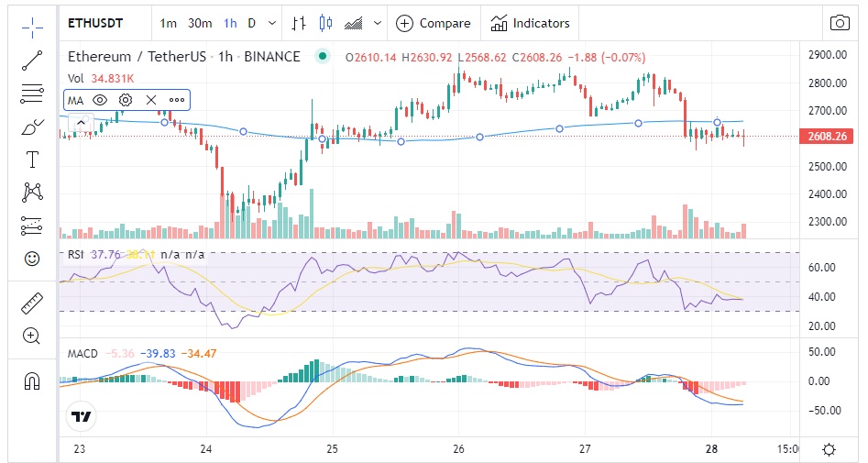Click the current price label 2608.26
Screen dimensions: 868x463
click(x=827, y=137)
